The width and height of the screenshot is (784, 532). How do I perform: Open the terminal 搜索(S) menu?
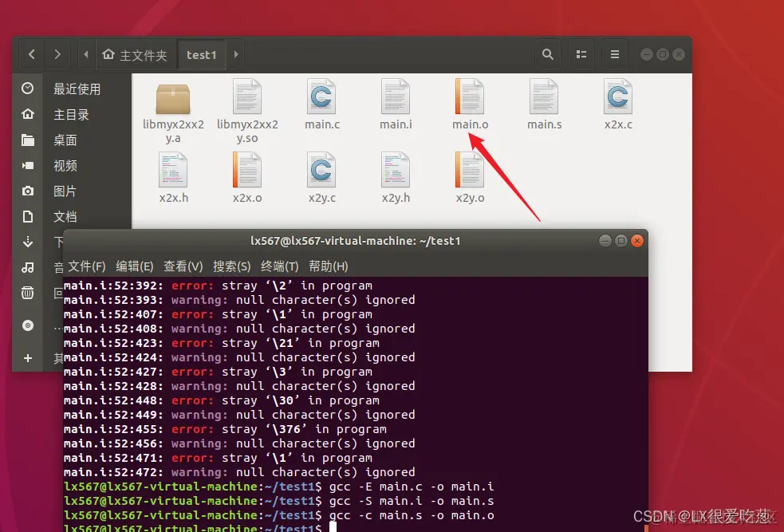tap(231, 266)
